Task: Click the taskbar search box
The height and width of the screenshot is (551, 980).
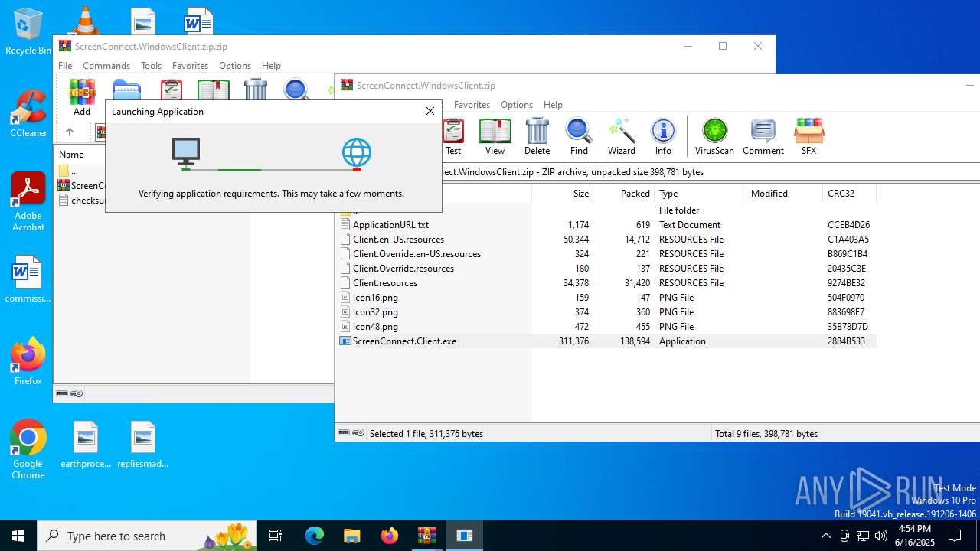Action: [x=149, y=536]
